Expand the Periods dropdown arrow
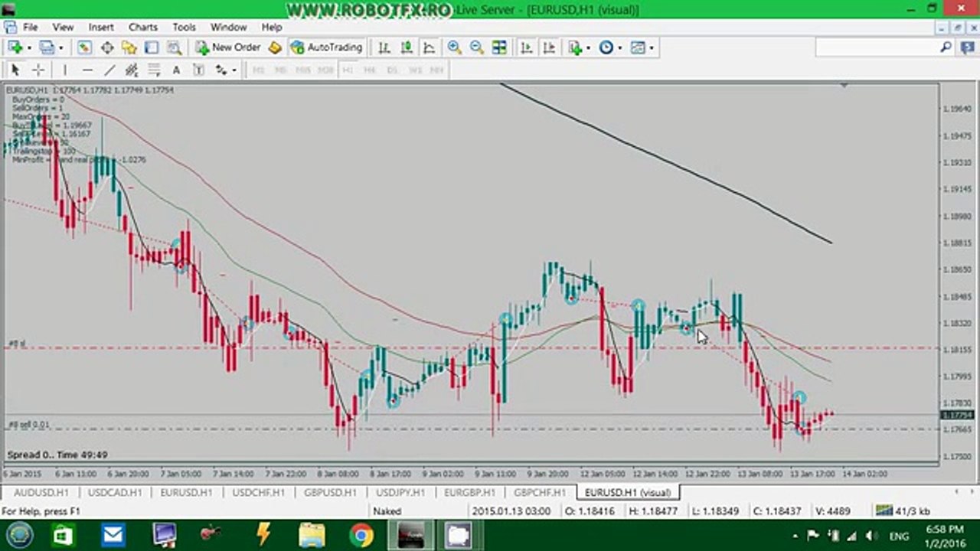980x551 pixels. coord(619,47)
